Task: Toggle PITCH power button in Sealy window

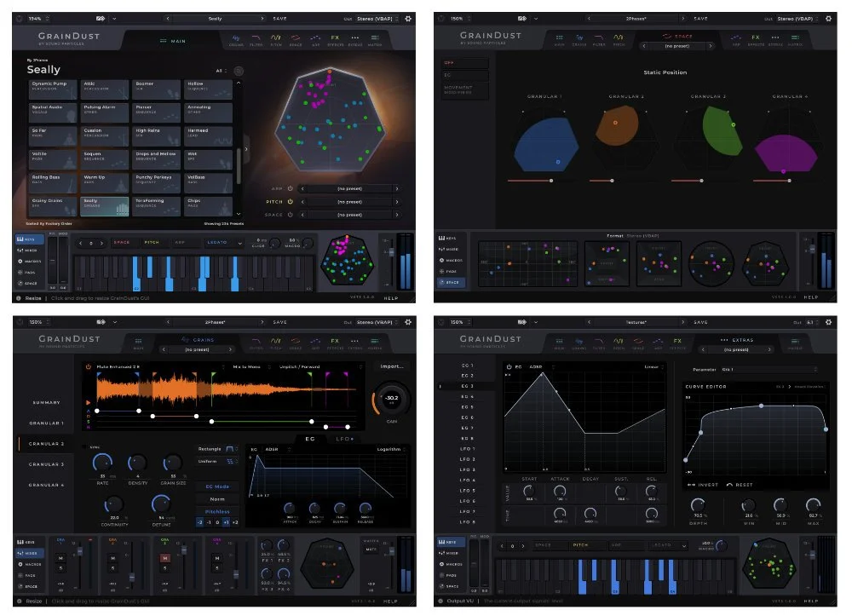Action: (291, 202)
